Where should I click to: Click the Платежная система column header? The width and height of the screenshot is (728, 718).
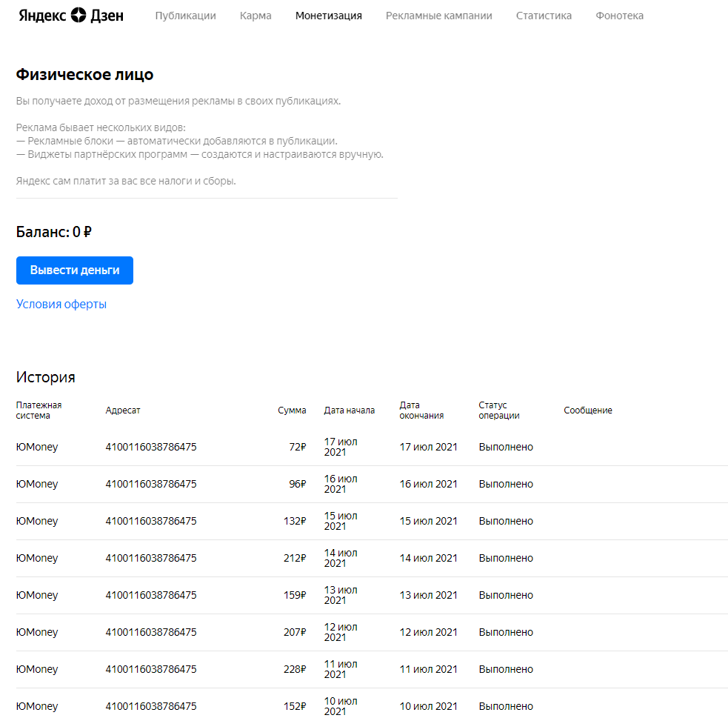[x=39, y=410]
